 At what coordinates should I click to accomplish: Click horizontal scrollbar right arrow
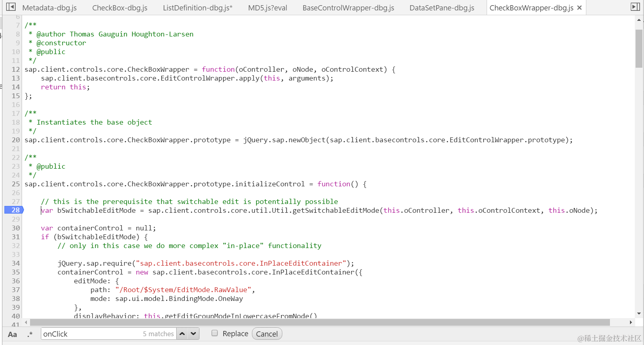click(x=631, y=322)
